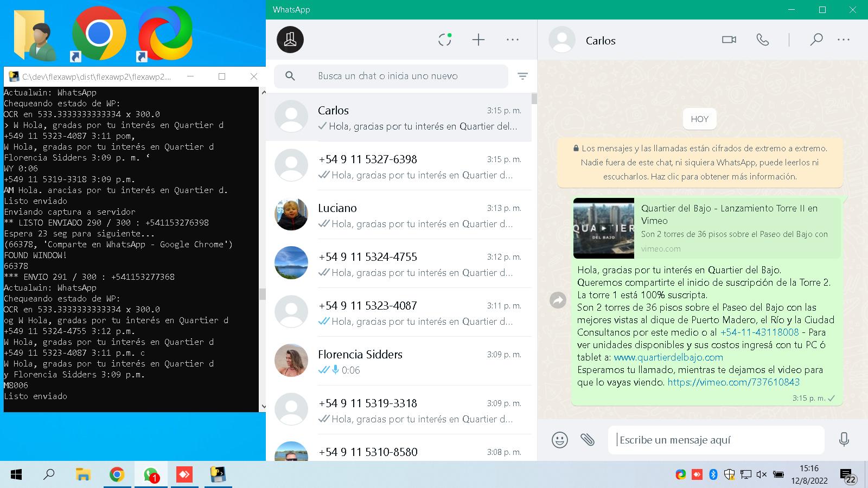Click the search magnifier in chat list
Viewport: 868px width, 488px height.
[x=290, y=76]
